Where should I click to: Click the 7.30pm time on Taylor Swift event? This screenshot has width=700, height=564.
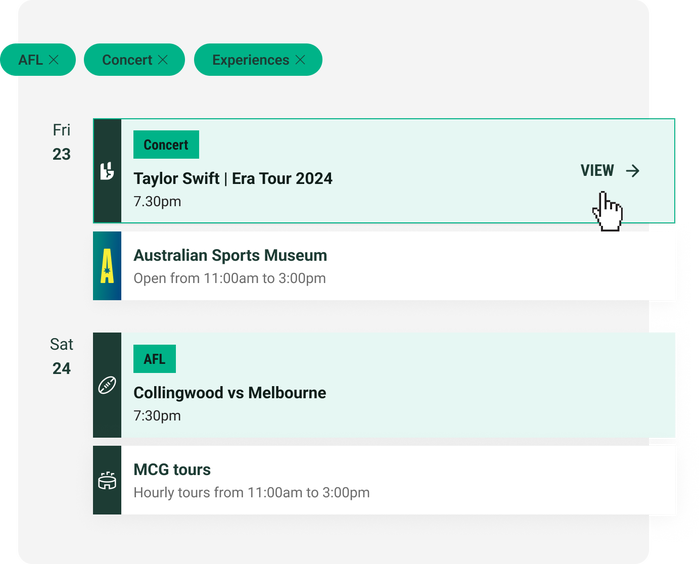(157, 202)
